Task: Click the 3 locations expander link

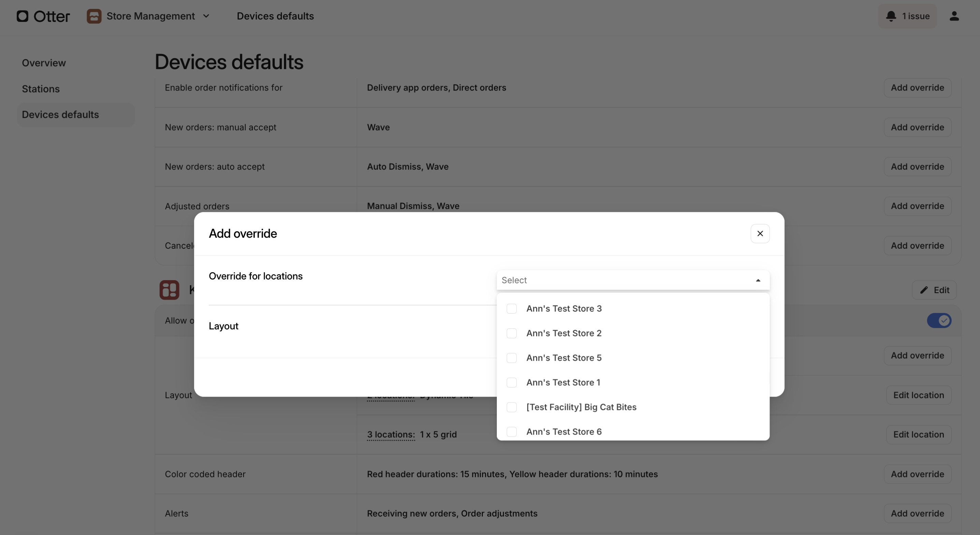Action: pyautogui.click(x=390, y=435)
